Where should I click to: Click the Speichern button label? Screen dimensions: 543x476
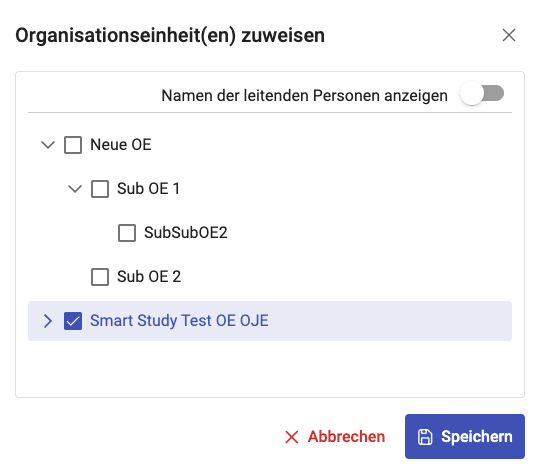(477, 437)
